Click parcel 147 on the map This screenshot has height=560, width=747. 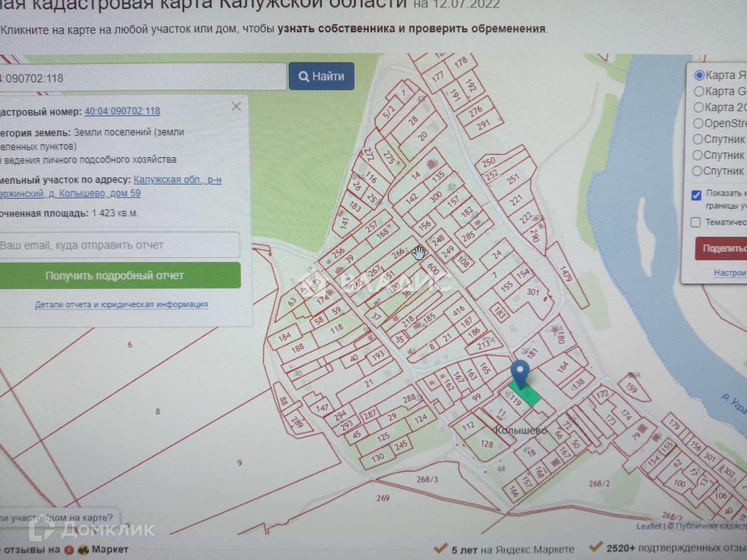(322, 408)
